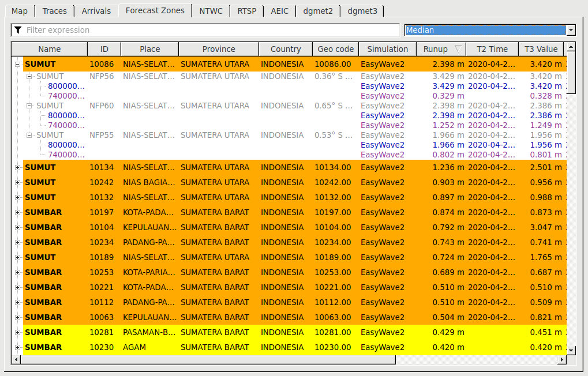Click the horizontal scrollbar left arrow
The height and width of the screenshot is (376, 588).
click(x=16, y=359)
